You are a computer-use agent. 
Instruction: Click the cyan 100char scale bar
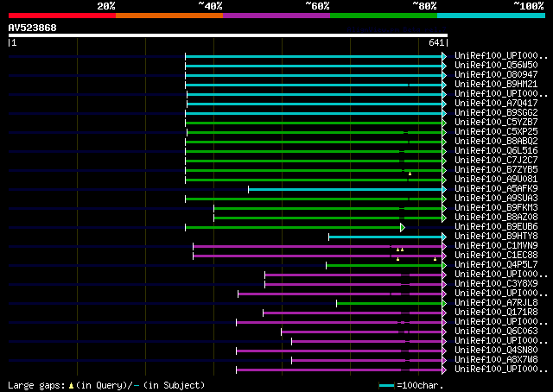click(387, 386)
